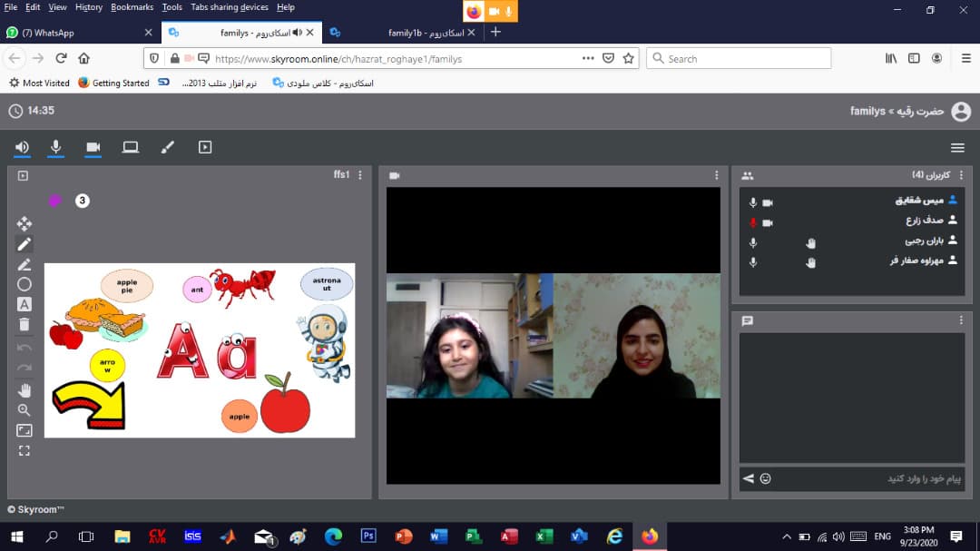The height and width of the screenshot is (551, 980).
Task: Select the text tool in whiteboard toolbar
Action: coord(24,304)
